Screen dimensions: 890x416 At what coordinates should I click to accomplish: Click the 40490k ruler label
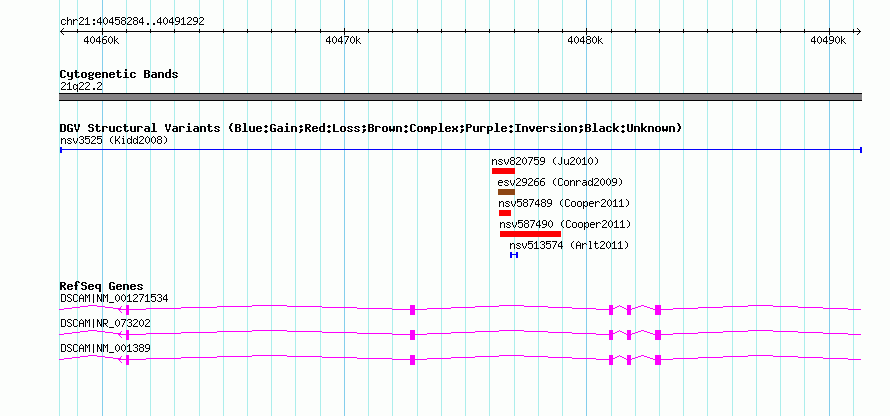coord(828,40)
